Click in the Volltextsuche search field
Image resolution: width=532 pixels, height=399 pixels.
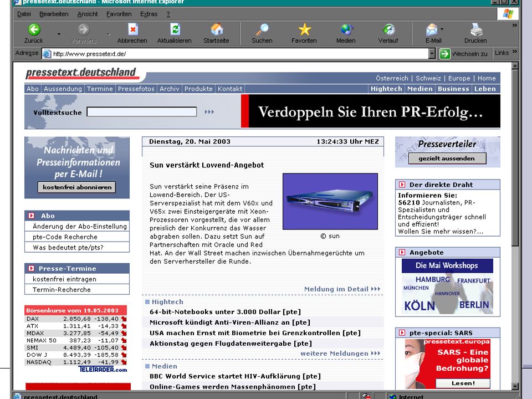point(142,112)
